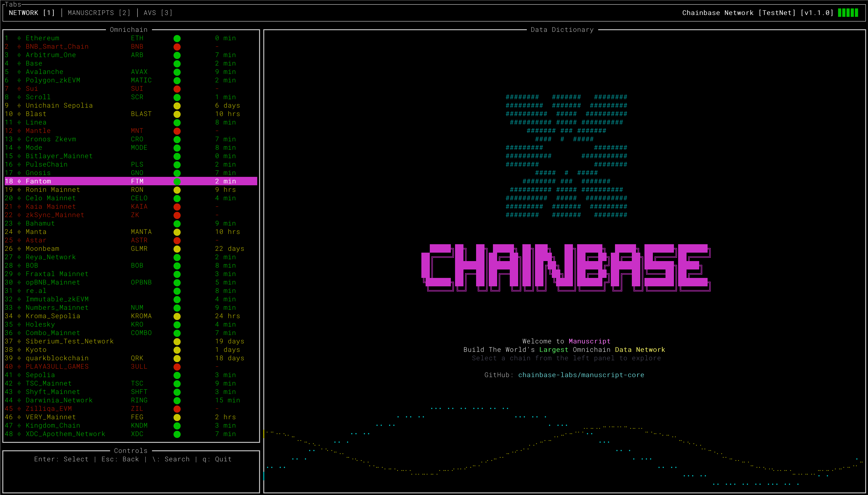The image size is (868, 495).
Task: Select the BOB chain row
Action: point(131,266)
